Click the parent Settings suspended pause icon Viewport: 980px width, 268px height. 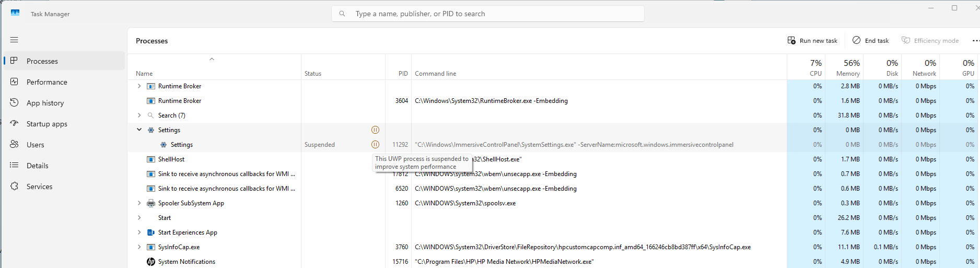coord(375,130)
